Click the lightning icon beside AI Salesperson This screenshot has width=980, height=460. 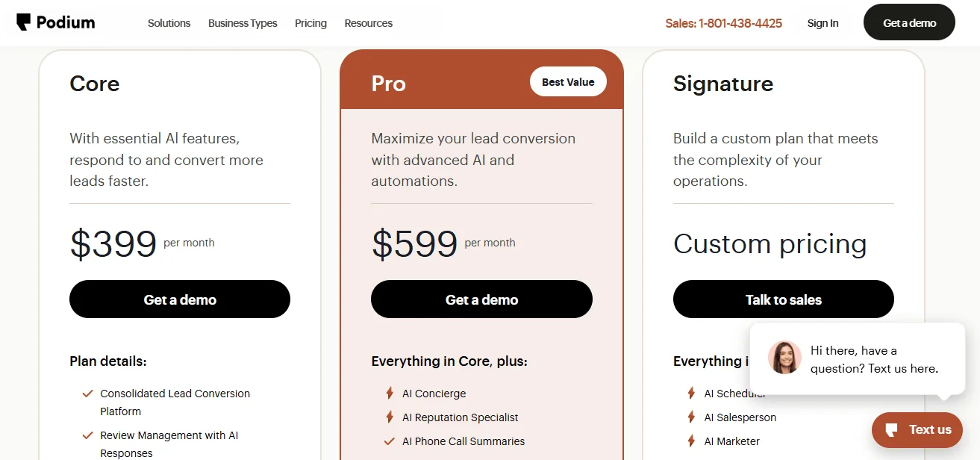[x=690, y=417]
